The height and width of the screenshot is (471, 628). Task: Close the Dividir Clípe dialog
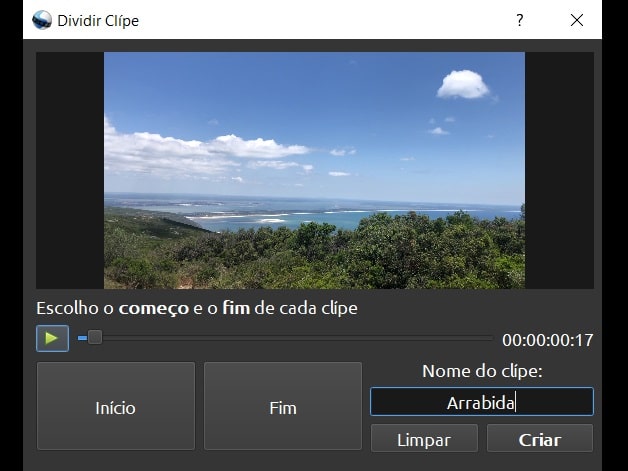576,20
